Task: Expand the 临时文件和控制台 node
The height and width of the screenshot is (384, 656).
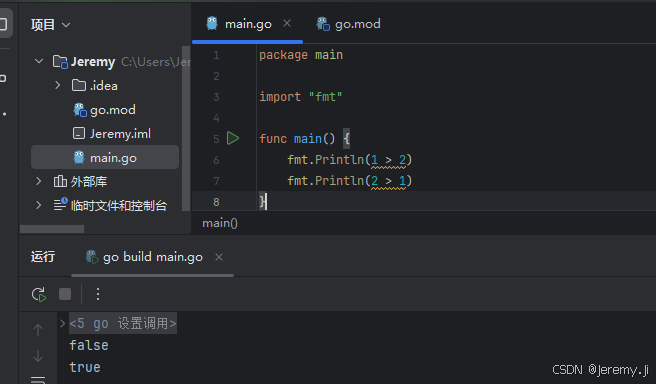Action: coord(38,205)
